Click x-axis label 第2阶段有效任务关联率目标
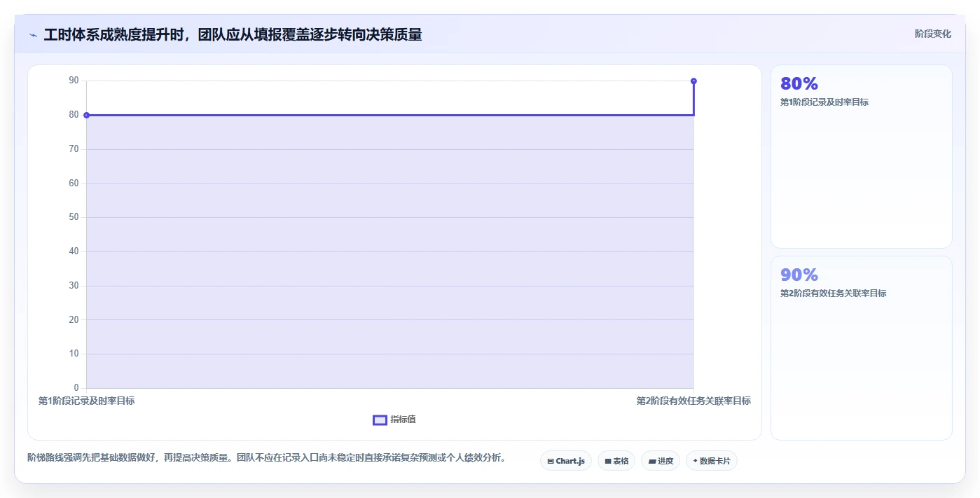Viewport: 980px width, 498px height. coord(693,401)
